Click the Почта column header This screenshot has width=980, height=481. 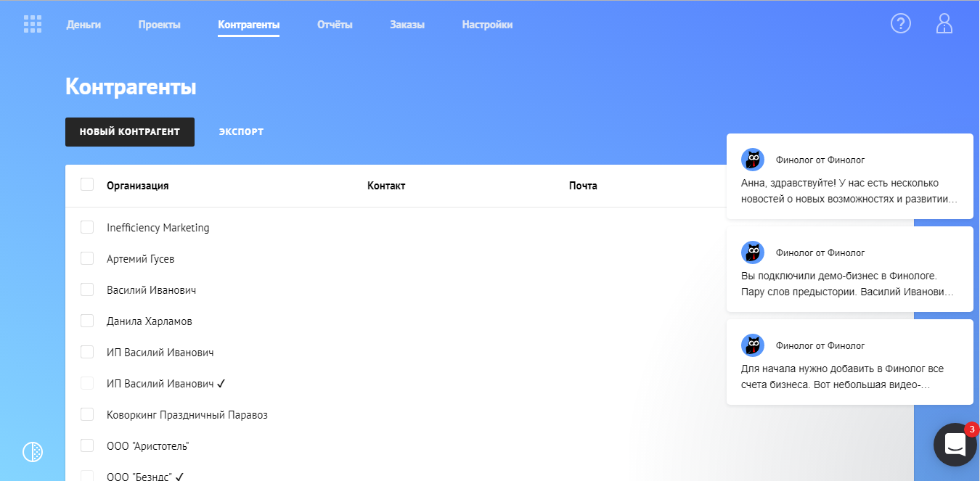tap(583, 186)
